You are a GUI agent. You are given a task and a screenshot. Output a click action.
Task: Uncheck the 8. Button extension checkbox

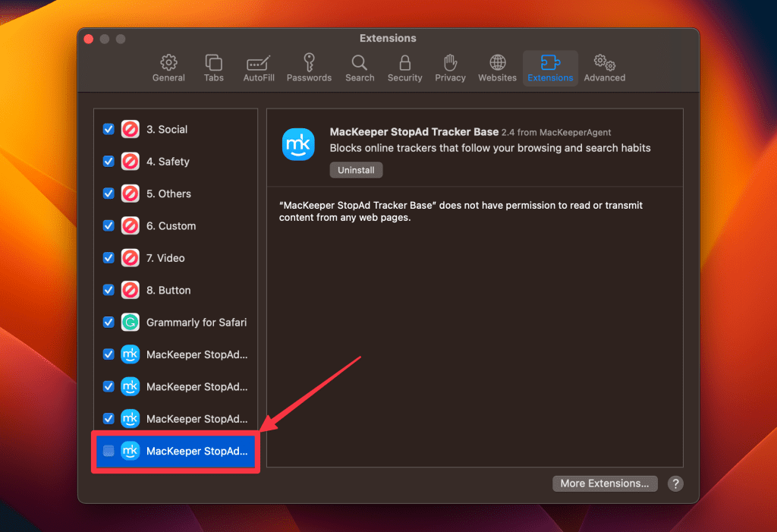109,290
